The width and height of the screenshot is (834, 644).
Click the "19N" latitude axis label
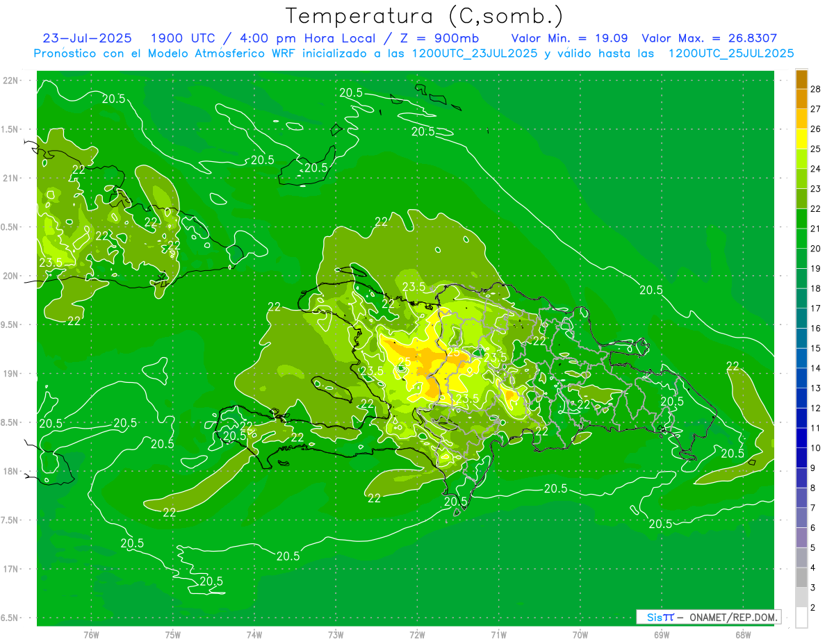(x=10, y=373)
